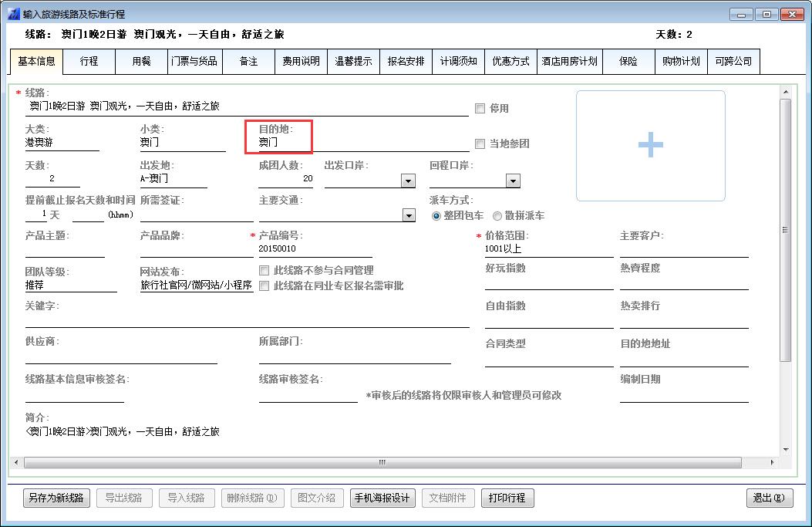Click the app icon in the title bar
Image resolution: width=812 pixels, height=527 pixels.
tap(13, 14)
